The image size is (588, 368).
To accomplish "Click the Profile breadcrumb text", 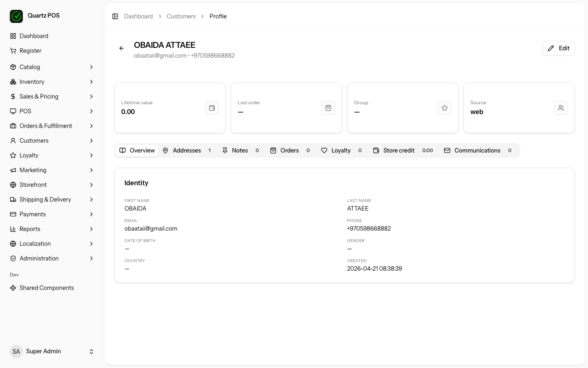I will pos(218,16).
